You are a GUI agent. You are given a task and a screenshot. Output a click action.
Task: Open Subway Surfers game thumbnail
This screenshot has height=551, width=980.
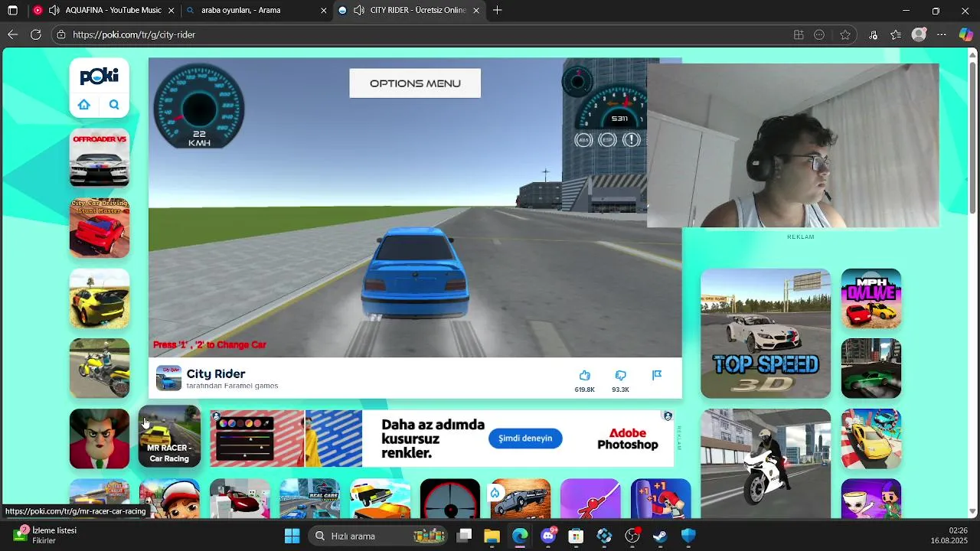[169, 499]
